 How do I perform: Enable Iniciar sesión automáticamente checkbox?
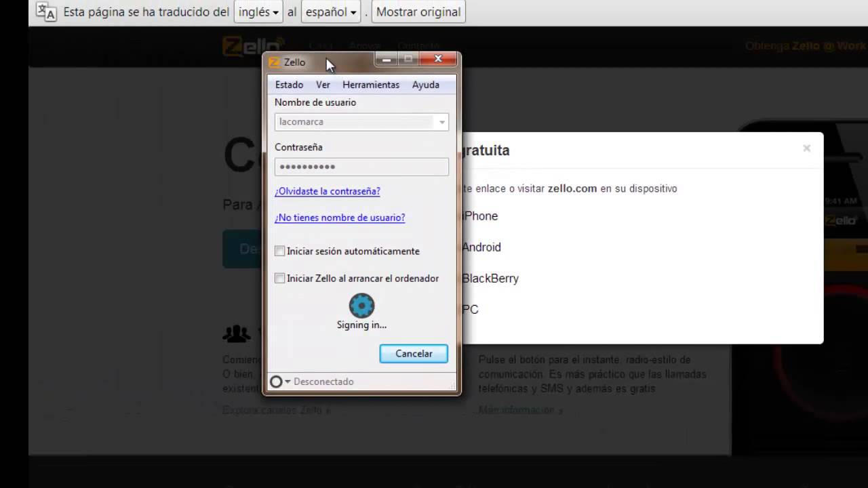pyautogui.click(x=279, y=251)
